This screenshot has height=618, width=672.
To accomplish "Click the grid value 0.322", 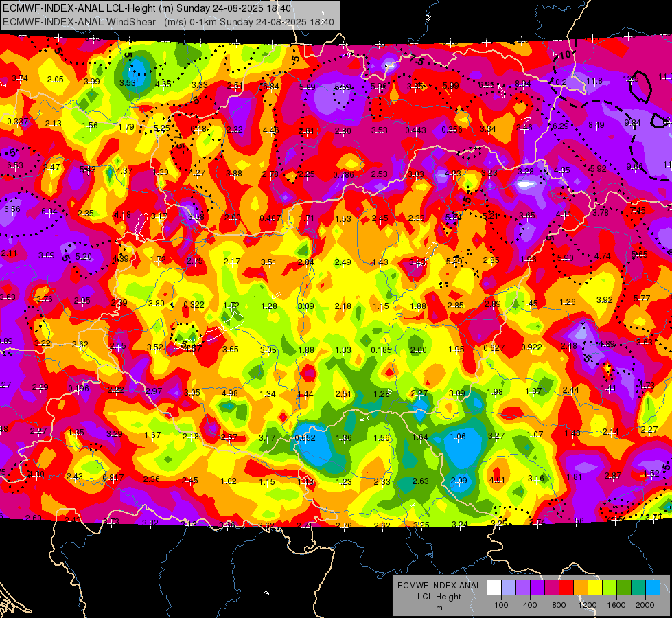I will point(194,304).
